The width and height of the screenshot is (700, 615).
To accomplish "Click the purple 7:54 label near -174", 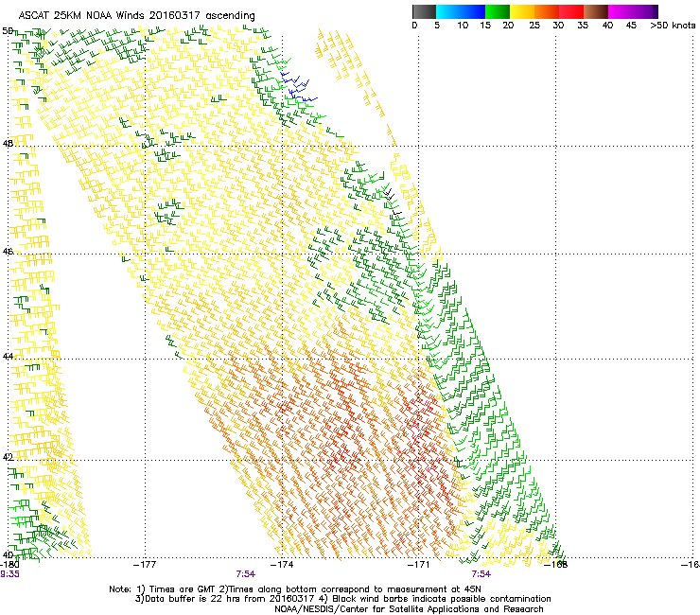I will [246, 574].
